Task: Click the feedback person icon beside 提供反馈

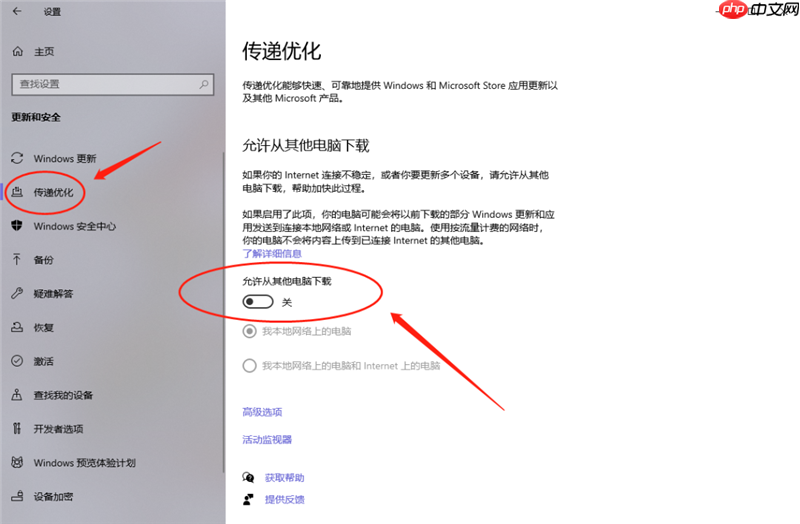Action: click(248, 499)
